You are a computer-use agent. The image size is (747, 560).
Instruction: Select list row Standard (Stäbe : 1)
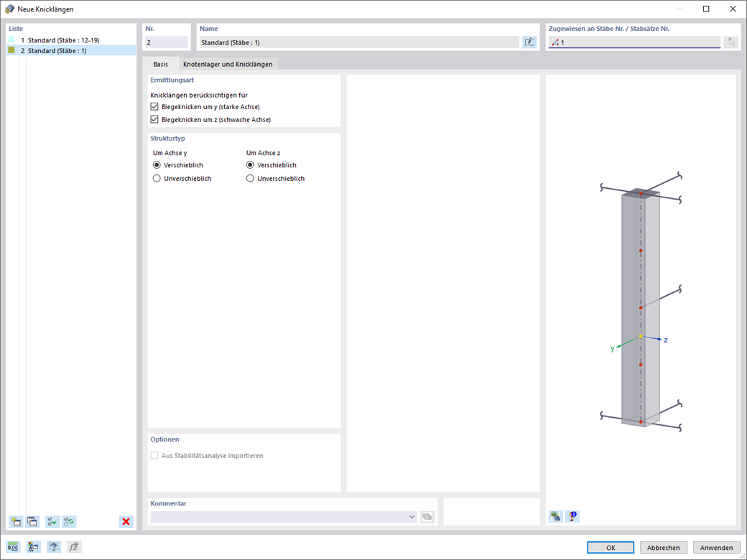click(x=71, y=50)
